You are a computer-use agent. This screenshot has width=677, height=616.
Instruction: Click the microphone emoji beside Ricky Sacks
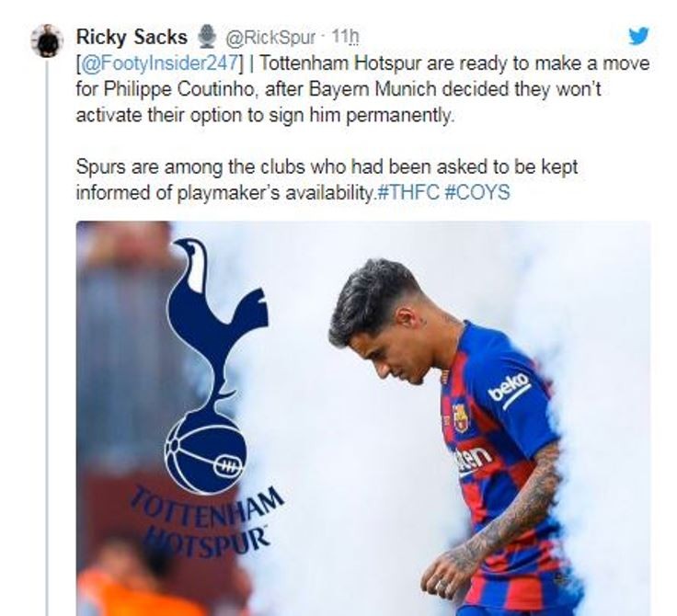click(x=204, y=37)
